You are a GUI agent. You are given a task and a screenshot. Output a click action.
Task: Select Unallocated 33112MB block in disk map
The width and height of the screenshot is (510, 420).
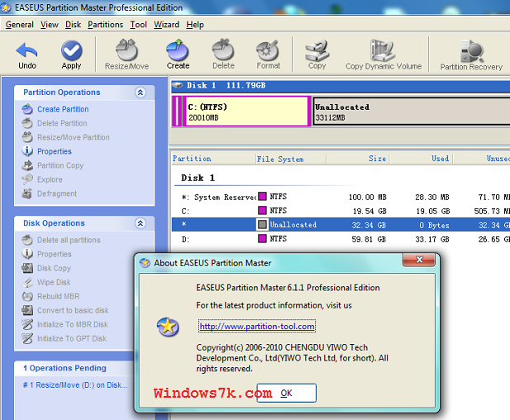tap(412, 112)
